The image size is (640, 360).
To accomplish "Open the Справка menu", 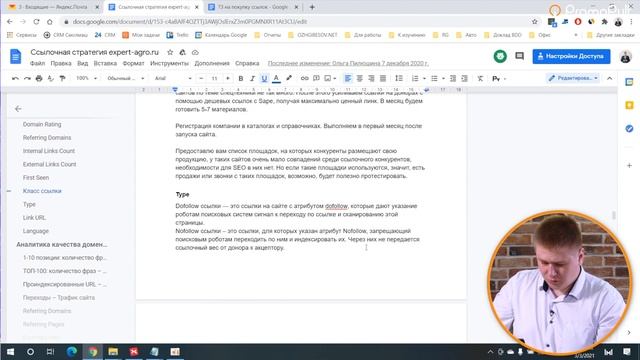I will [247, 63].
